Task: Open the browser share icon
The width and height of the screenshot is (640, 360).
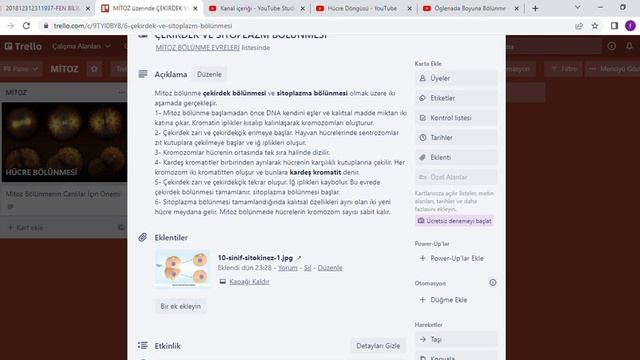Action: coord(579,26)
